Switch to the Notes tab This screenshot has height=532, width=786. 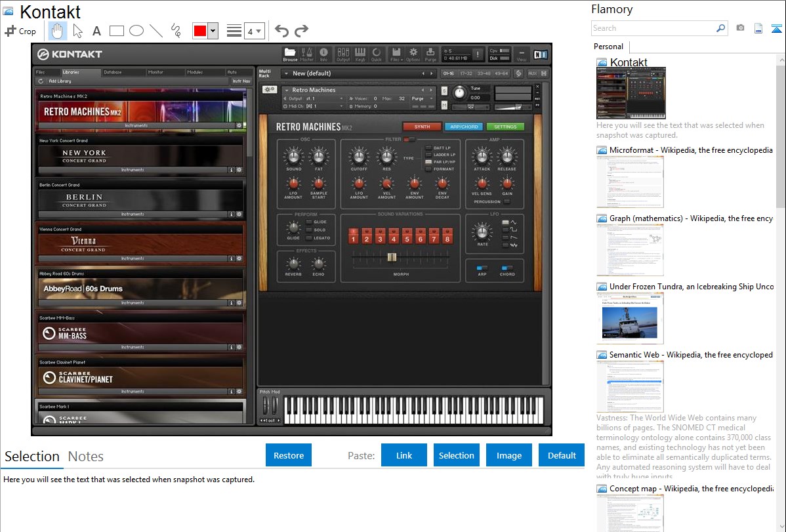tap(85, 457)
